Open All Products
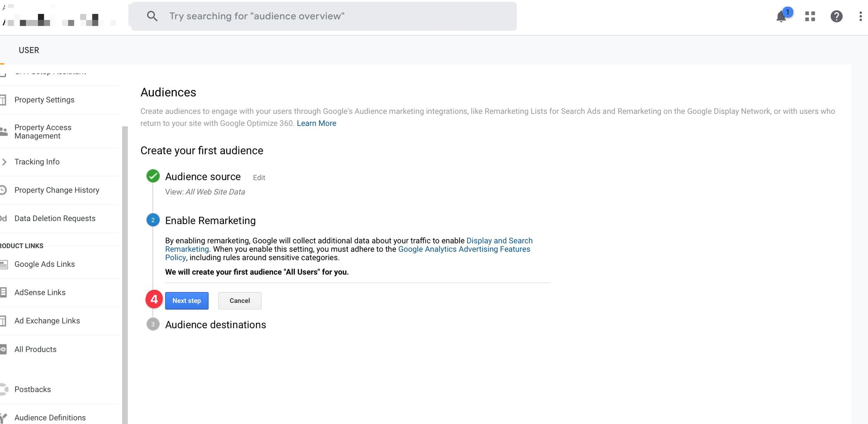The width and height of the screenshot is (868, 424). [x=35, y=349]
